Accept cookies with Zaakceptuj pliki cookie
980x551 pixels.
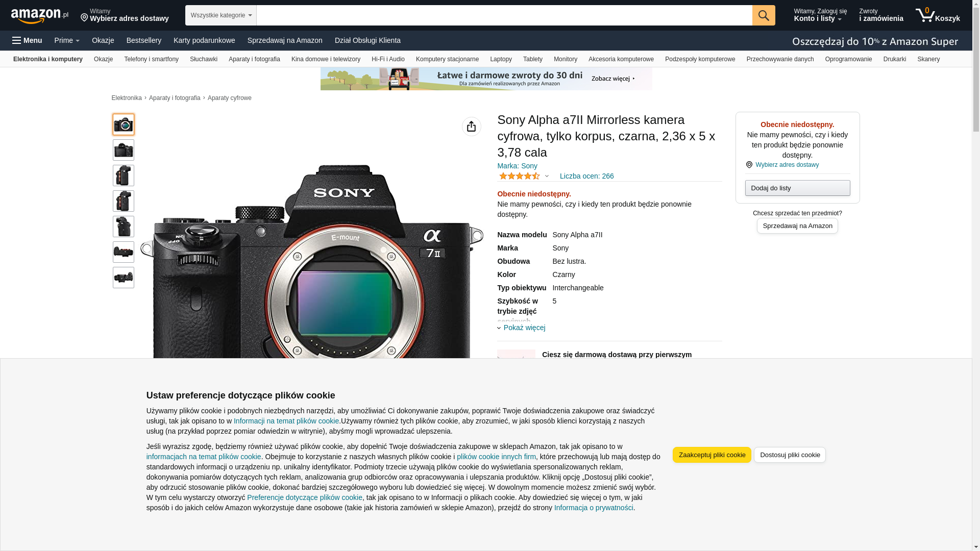pos(712,455)
